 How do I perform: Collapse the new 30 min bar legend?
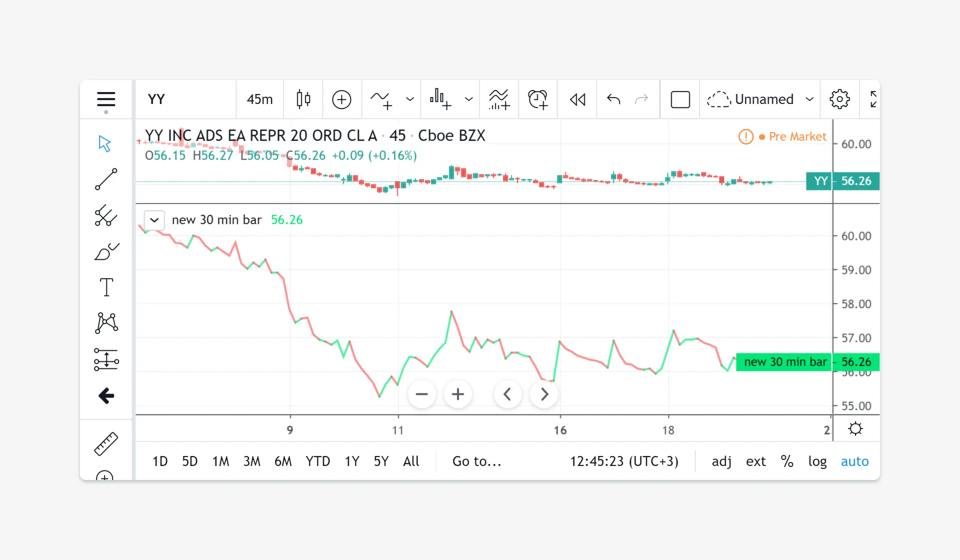coord(154,220)
